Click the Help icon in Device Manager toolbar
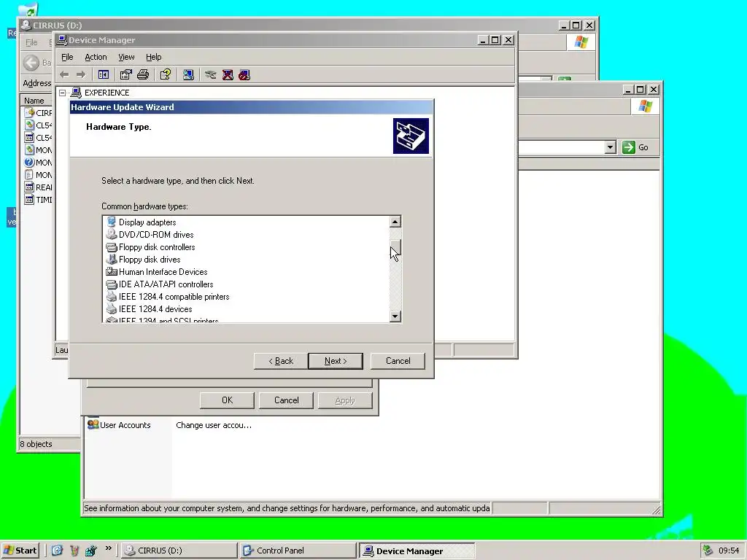 click(166, 75)
